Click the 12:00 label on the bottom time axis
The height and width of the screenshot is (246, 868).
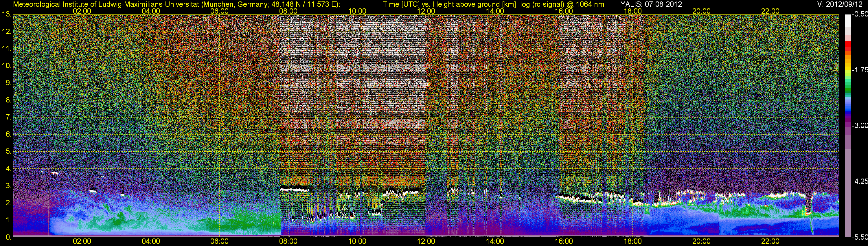(426, 241)
